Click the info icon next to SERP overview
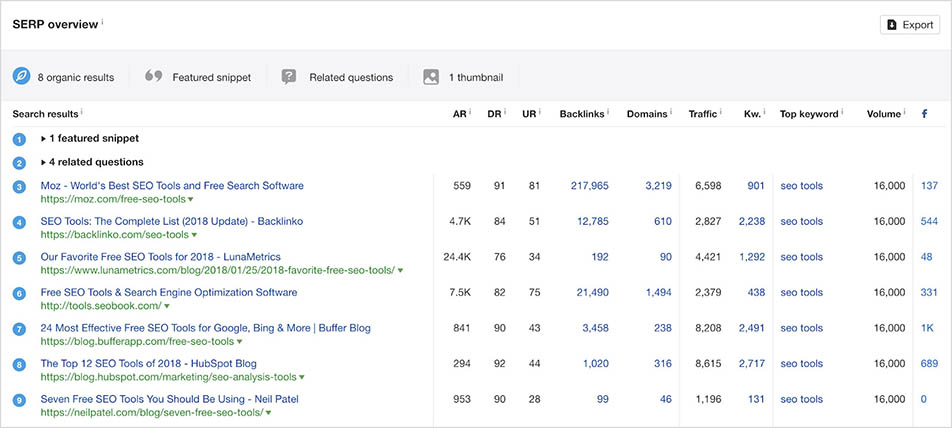 (102, 21)
